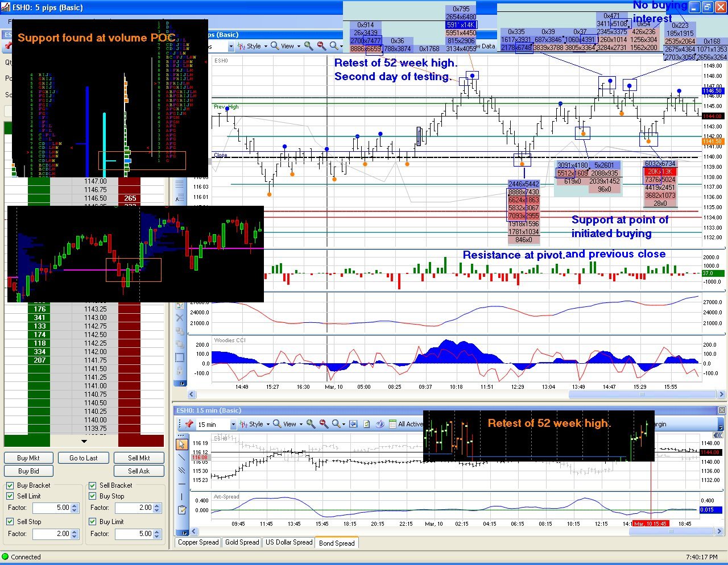Select the parallel lines channel tool
The width and height of the screenshot is (728, 565).
point(182,470)
